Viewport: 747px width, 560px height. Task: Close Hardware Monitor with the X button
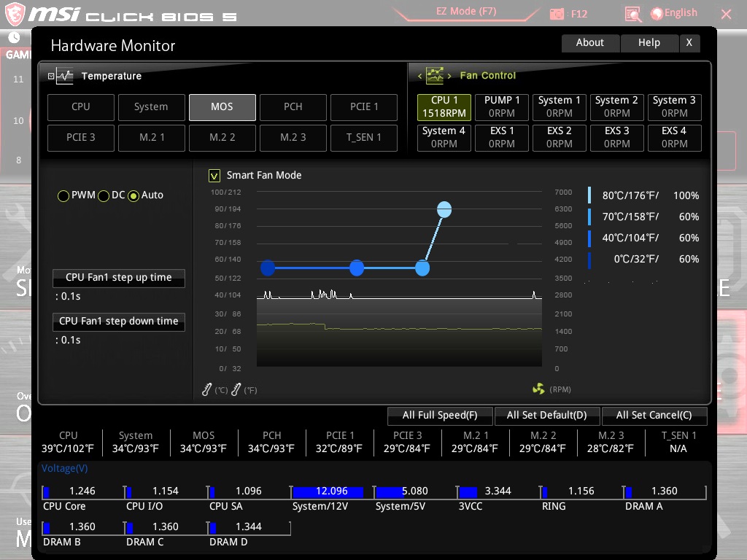coord(689,43)
